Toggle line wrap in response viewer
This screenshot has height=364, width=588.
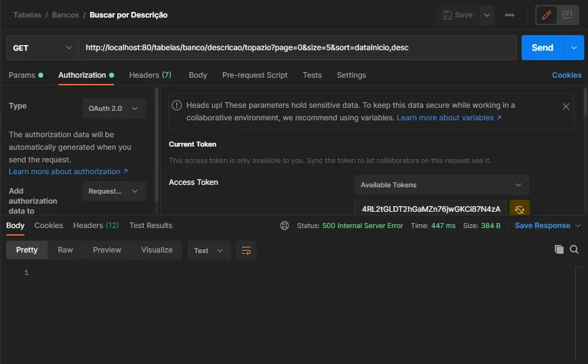(246, 251)
